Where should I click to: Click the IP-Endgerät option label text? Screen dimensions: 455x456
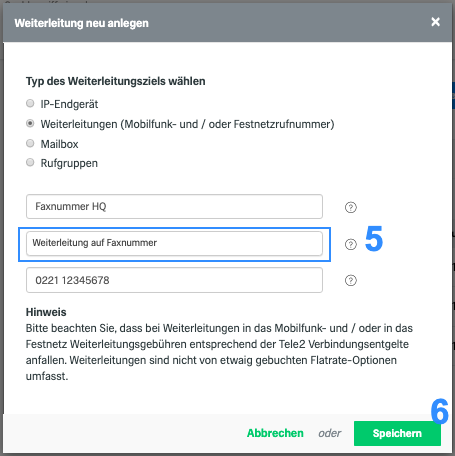[x=69, y=104]
